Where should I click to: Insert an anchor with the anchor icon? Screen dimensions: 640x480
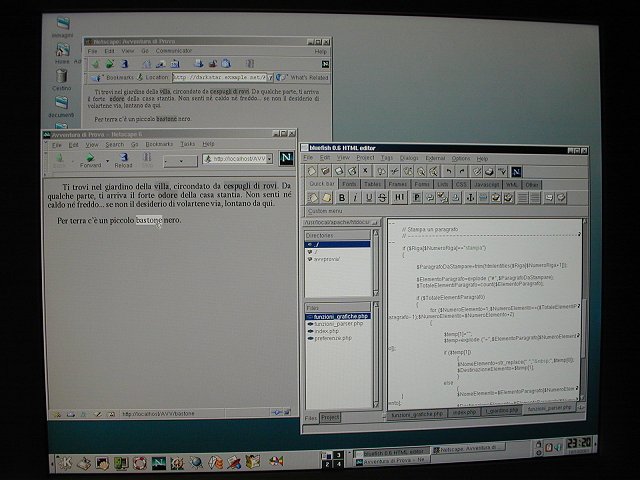(x=470, y=198)
